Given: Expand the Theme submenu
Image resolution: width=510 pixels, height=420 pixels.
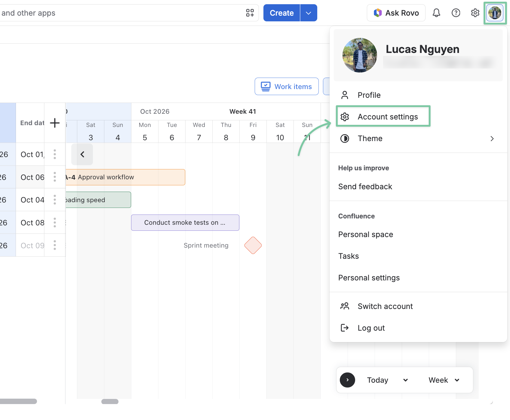Looking at the screenshot, I should 418,138.
